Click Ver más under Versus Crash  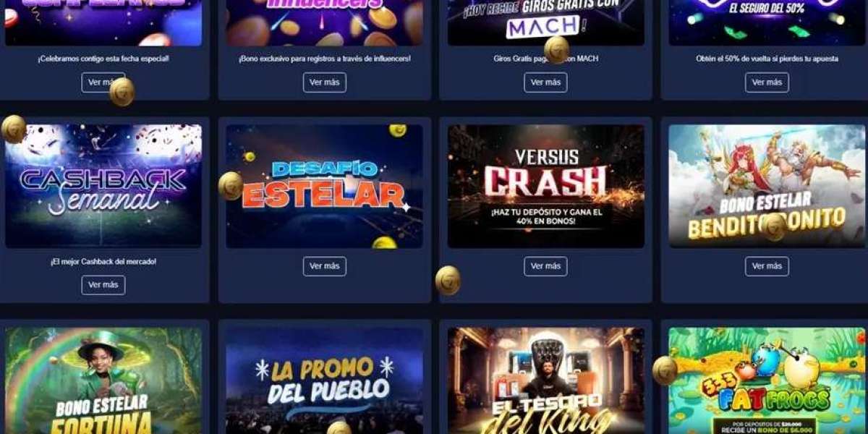pos(545,266)
